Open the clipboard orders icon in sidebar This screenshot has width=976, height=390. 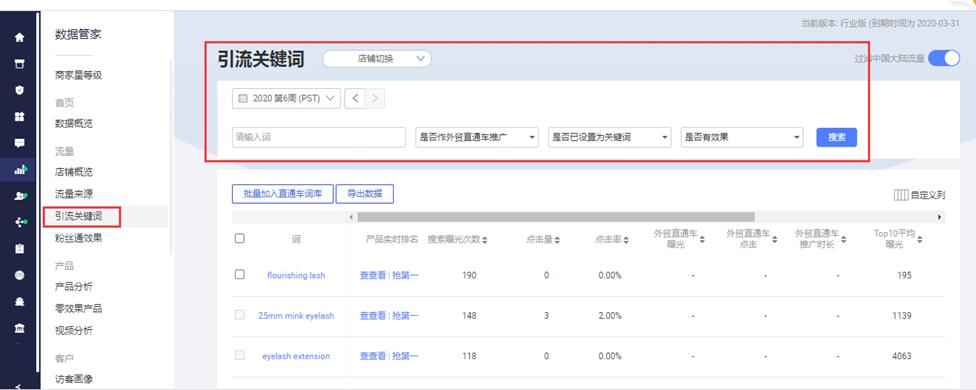point(19,248)
